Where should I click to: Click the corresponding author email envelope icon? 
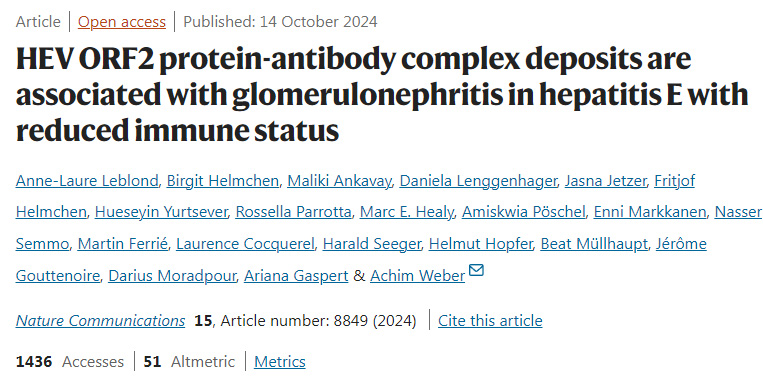pyautogui.click(x=476, y=270)
